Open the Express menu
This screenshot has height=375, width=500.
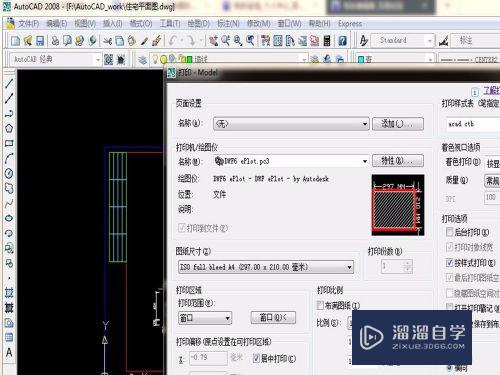pos(350,24)
